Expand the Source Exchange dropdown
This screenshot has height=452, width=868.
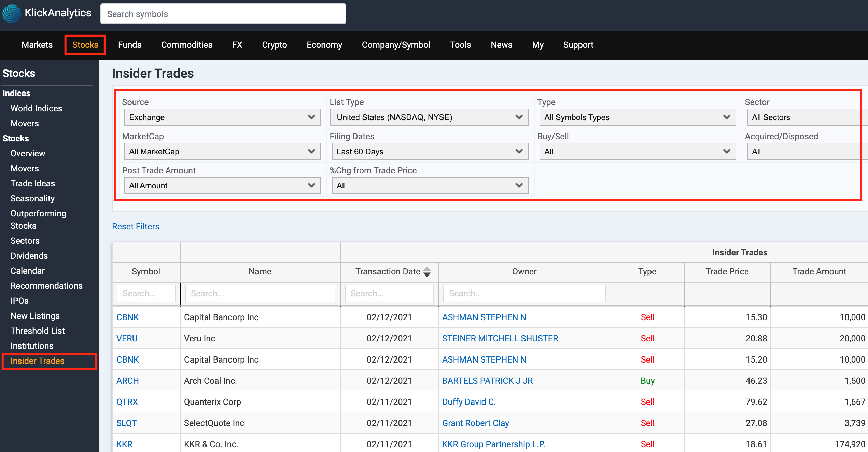(222, 117)
